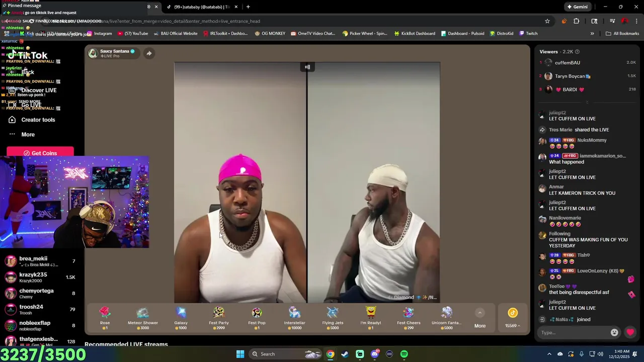
Task: Show hidden system tray icons
Action: click(549, 354)
